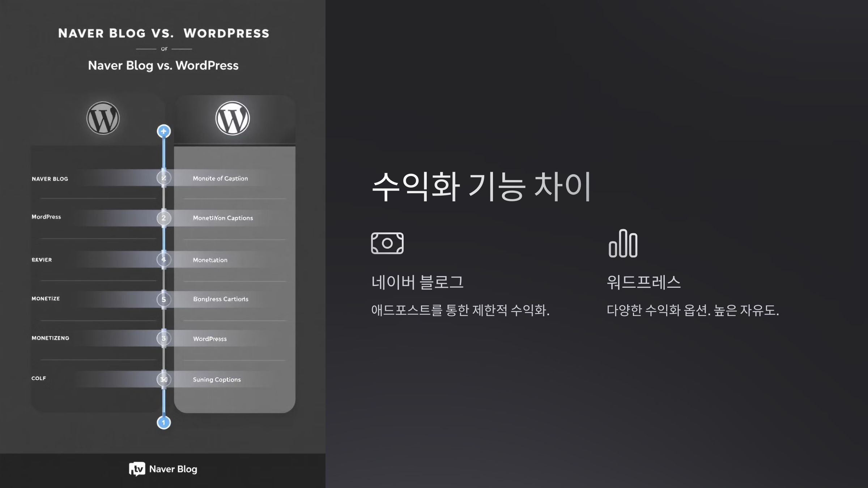Click the subtitle Naver Blog vs. WordPress

pyautogui.click(x=163, y=65)
